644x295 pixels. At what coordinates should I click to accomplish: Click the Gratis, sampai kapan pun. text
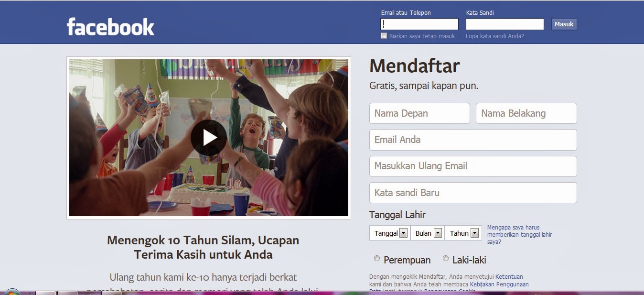tap(424, 86)
